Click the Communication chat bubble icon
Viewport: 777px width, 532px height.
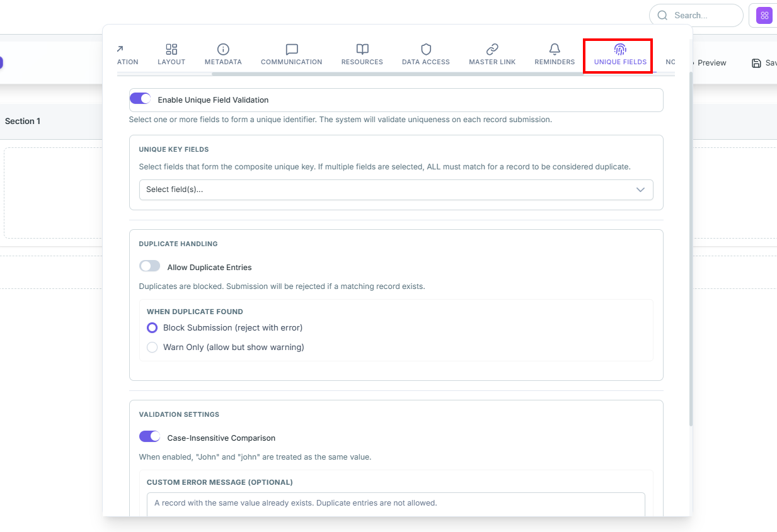click(291, 49)
